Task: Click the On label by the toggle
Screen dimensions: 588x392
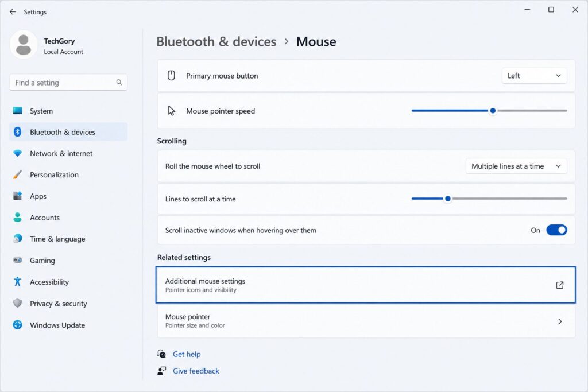Action: [535, 230]
